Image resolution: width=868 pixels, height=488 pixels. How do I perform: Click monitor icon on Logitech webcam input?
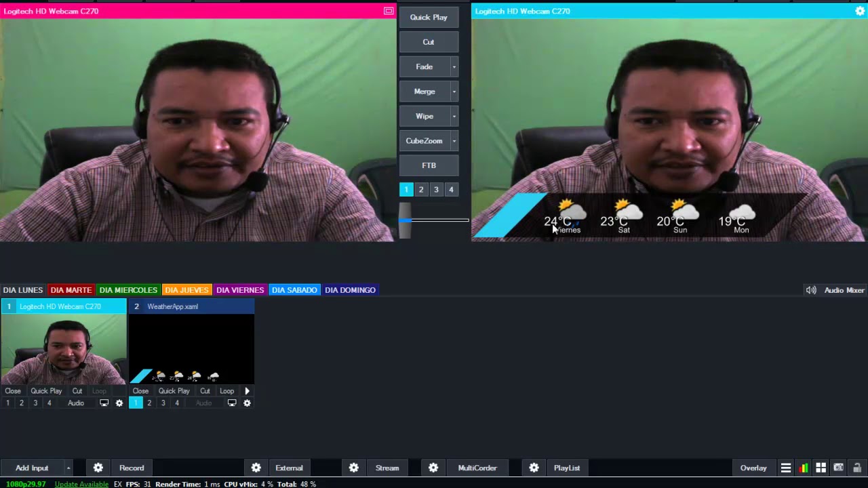tap(104, 403)
